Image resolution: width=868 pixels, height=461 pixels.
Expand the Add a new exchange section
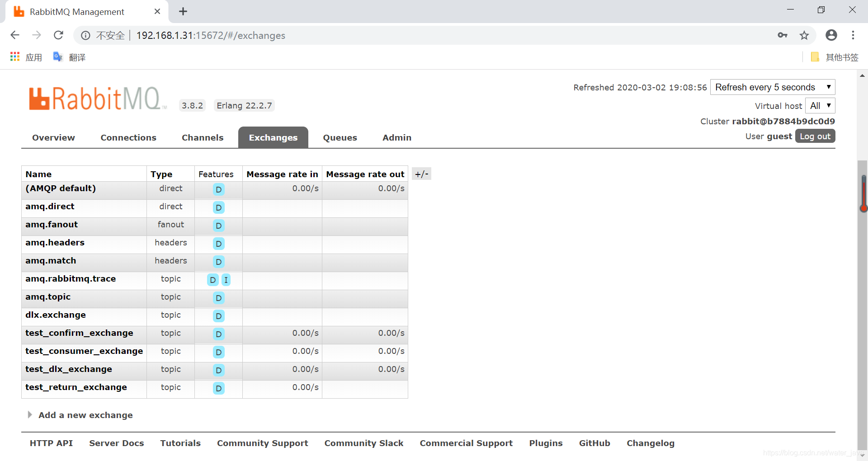pos(80,415)
